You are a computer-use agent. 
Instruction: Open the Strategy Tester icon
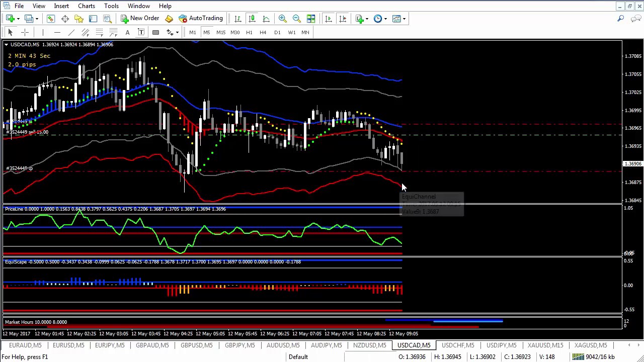click(x=107, y=19)
